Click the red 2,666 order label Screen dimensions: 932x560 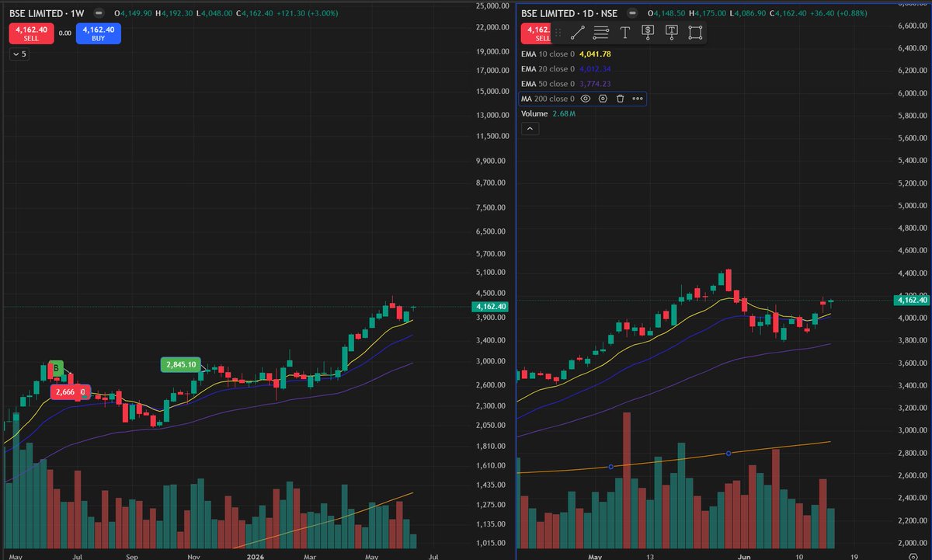pos(70,393)
